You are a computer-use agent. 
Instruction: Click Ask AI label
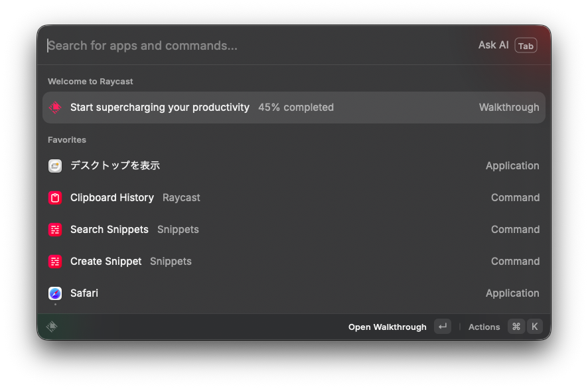(x=494, y=45)
